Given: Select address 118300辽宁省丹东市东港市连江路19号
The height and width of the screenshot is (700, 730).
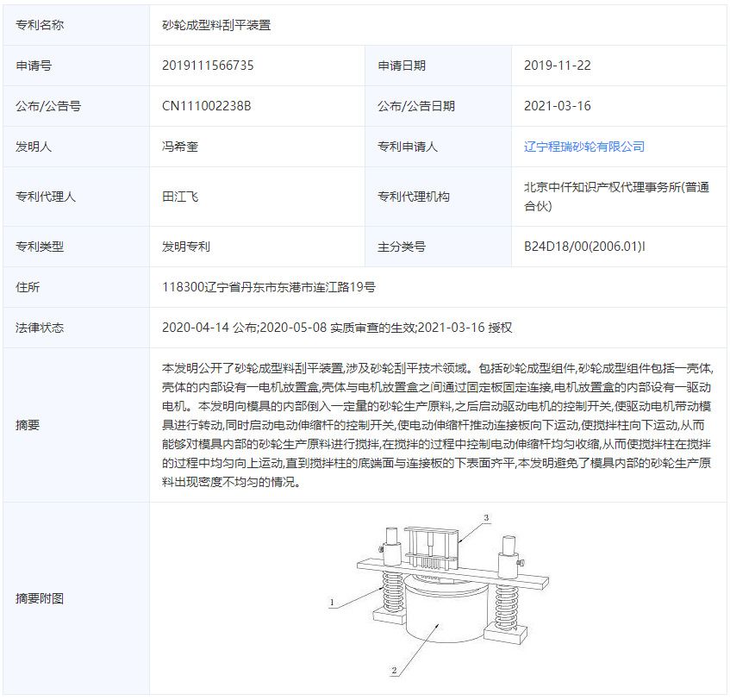Looking at the screenshot, I should click(269, 287).
